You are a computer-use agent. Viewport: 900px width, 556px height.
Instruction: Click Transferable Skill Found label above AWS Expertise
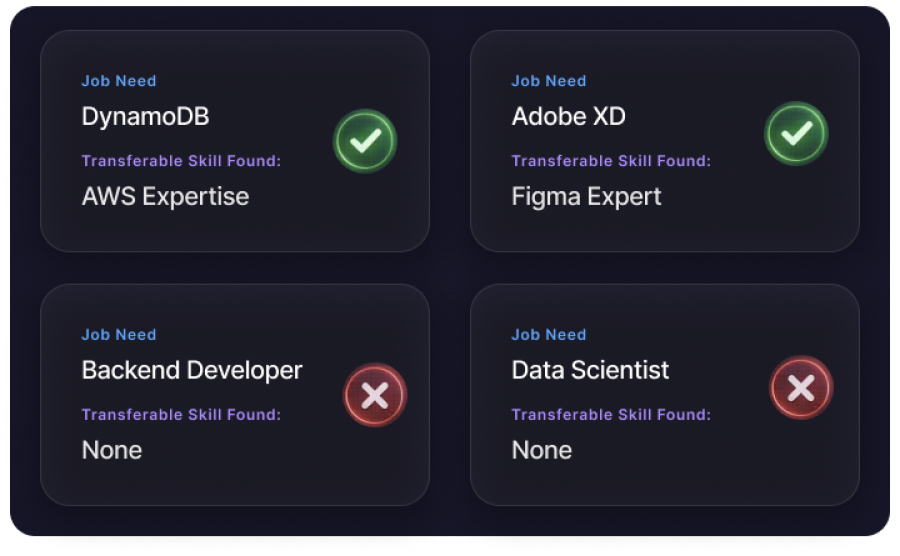pos(181,161)
